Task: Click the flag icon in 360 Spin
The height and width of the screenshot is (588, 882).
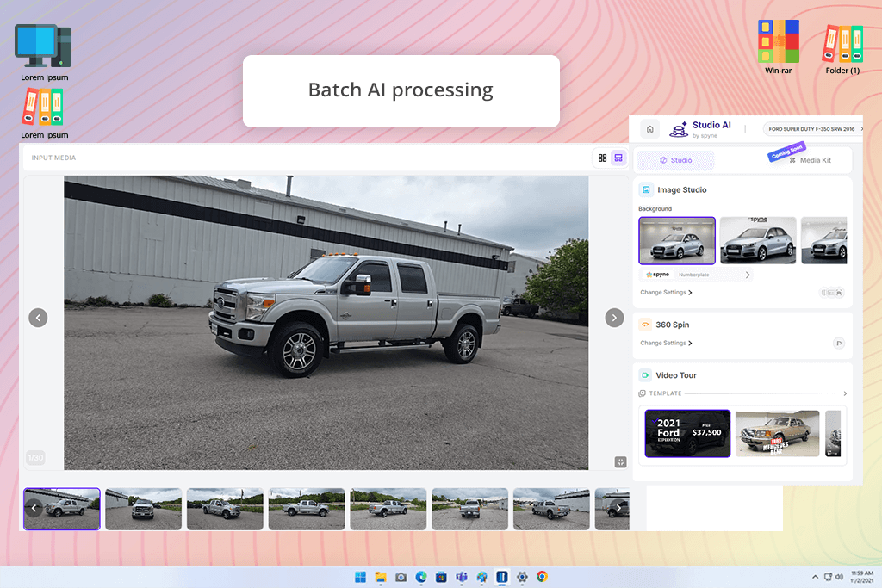Action: coord(839,344)
